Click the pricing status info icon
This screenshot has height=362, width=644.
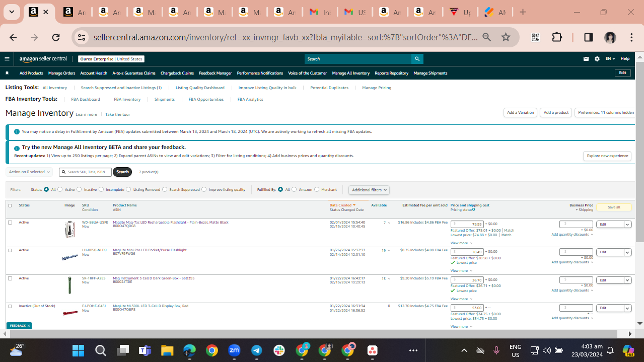pos(473,209)
